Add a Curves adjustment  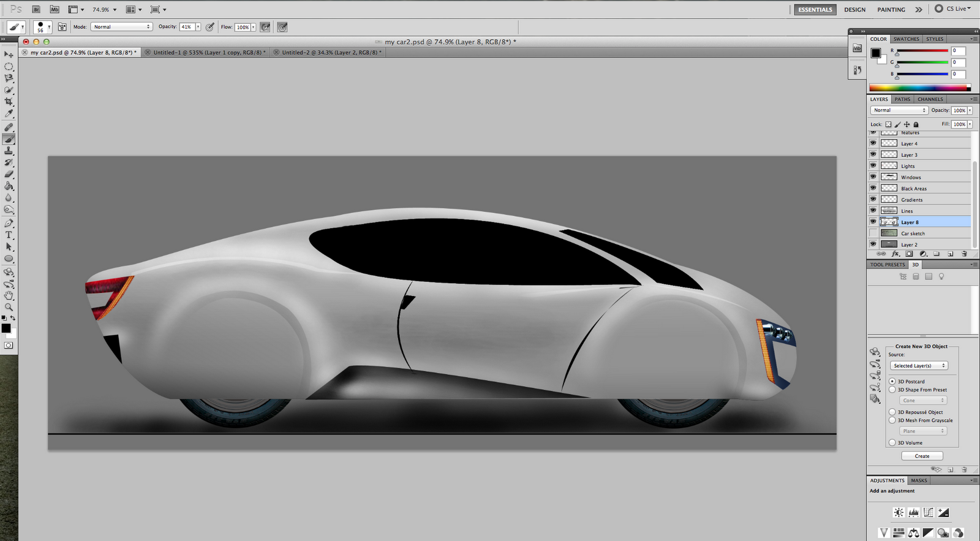[x=929, y=513]
